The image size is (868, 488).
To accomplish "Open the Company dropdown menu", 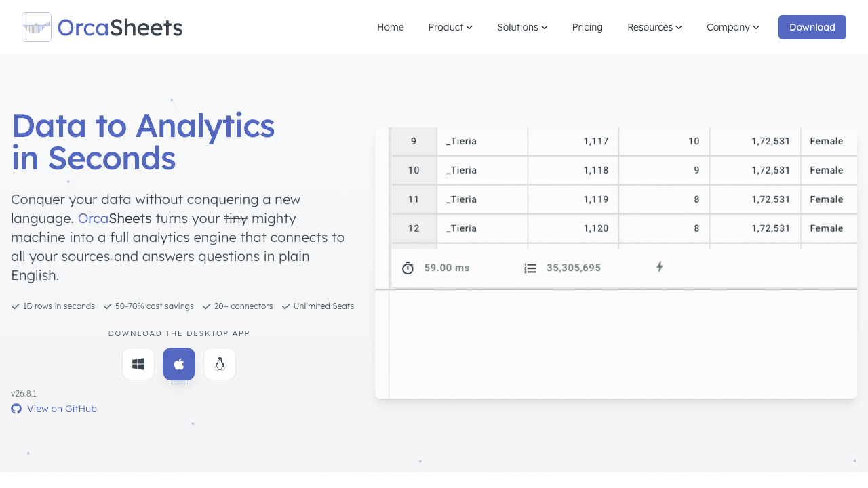I will click(x=733, y=27).
